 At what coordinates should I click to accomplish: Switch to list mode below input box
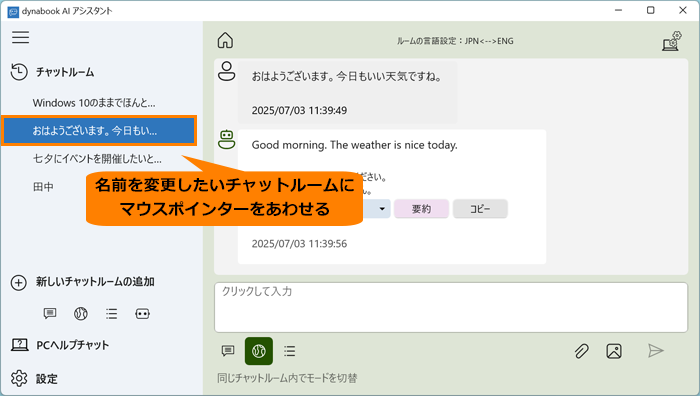[x=290, y=351]
